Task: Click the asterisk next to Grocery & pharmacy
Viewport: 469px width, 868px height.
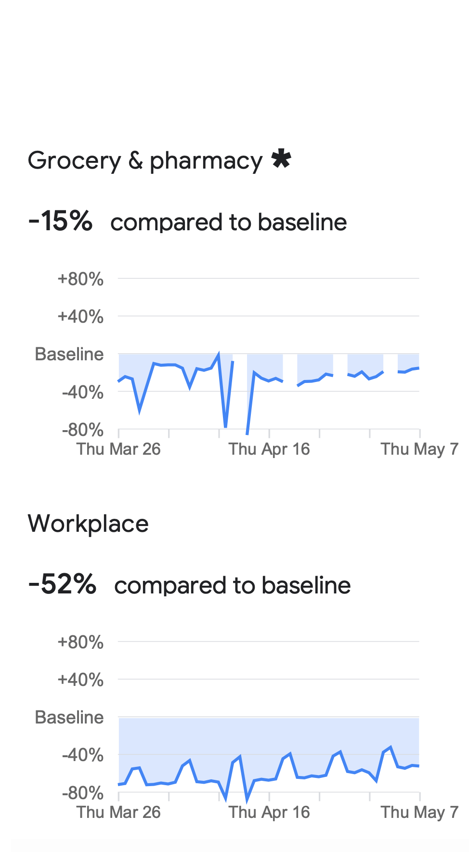Action: [281, 159]
